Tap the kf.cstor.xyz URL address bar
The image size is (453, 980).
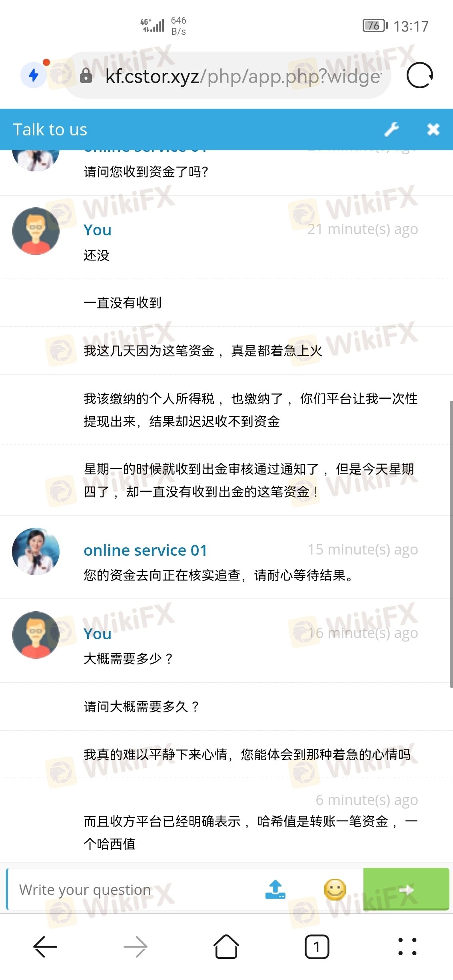tap(227, 75)
